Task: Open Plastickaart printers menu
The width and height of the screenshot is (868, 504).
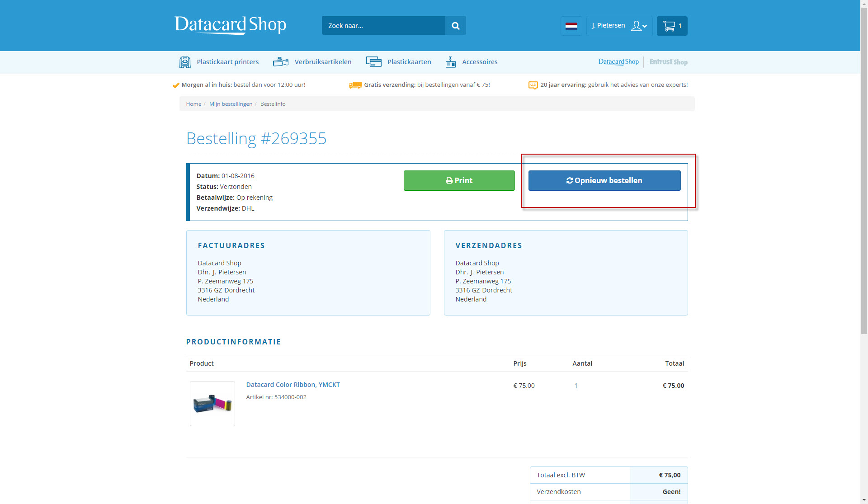Action: point(227,62)
